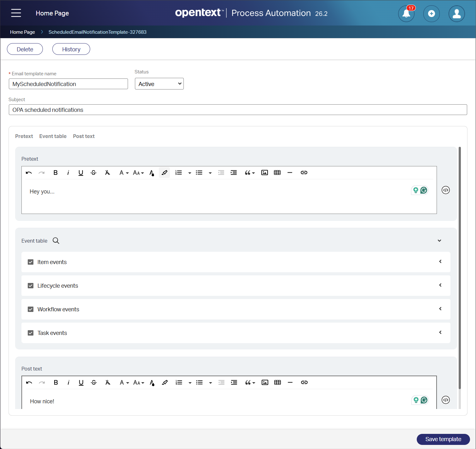476x449 pixels.
Task: Uncheck the Item events checkbox
Action: [x=31, y=262]
